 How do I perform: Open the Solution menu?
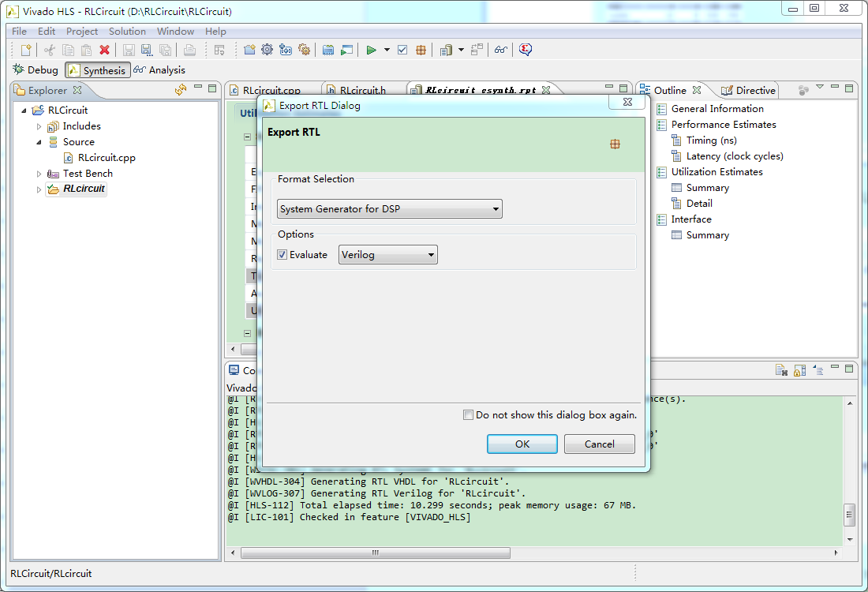[127, 32]
